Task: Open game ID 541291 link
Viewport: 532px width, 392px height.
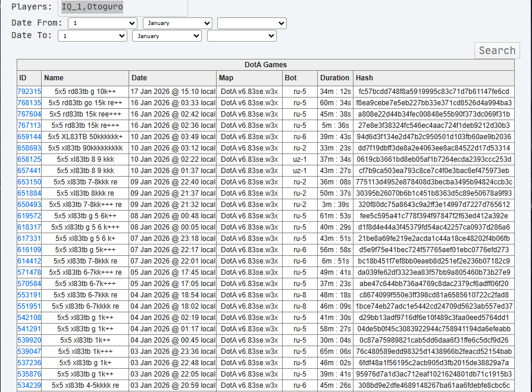Action: pos(29,329)
